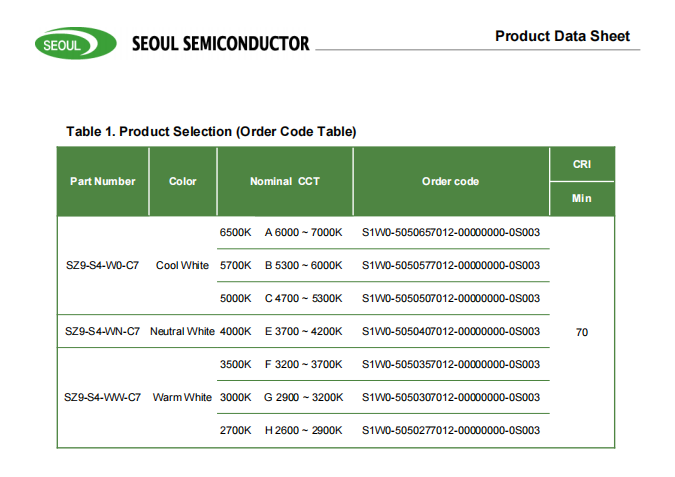Select the Table 1 Product Selection title
The image size is (675, 477).
pos(211,131)
